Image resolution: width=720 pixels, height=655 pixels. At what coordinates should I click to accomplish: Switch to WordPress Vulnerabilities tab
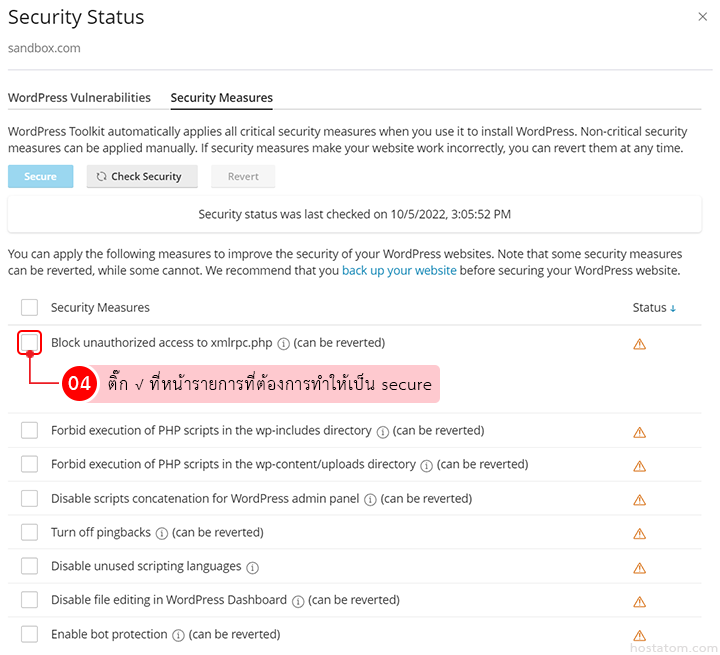pyautogui.click(x=79, y=98)
